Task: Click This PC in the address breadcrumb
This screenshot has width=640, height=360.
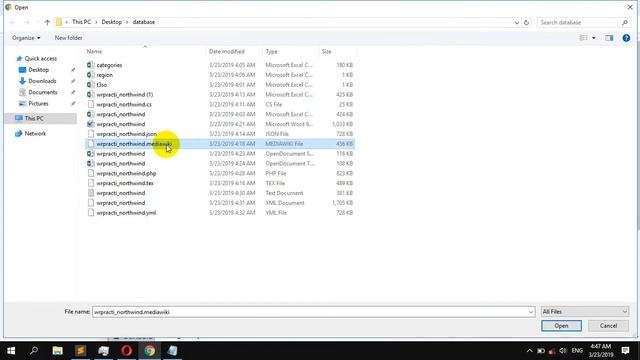Action: [x=81, y=22]
